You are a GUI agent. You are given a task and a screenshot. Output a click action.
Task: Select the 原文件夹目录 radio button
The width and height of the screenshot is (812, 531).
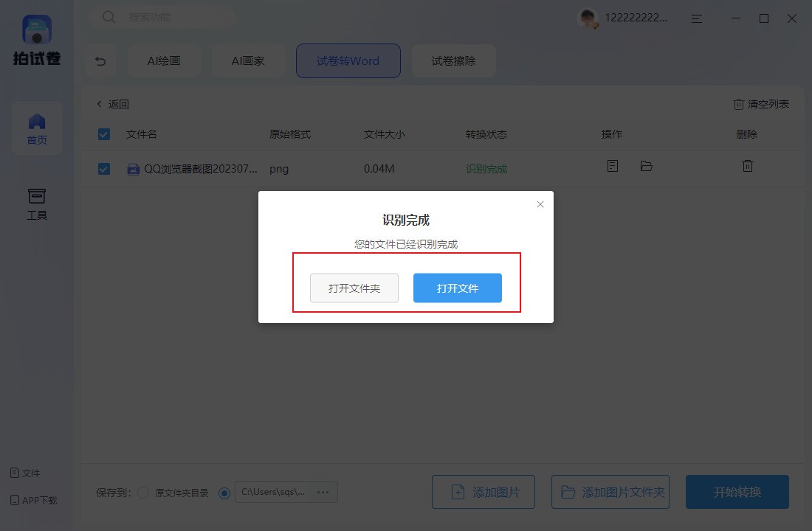click(x=142, y=493)
